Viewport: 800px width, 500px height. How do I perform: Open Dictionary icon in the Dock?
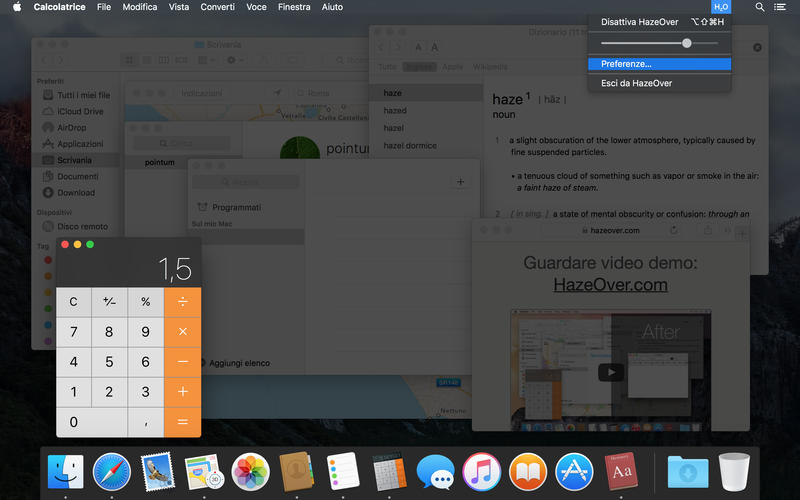pos(621,472)
